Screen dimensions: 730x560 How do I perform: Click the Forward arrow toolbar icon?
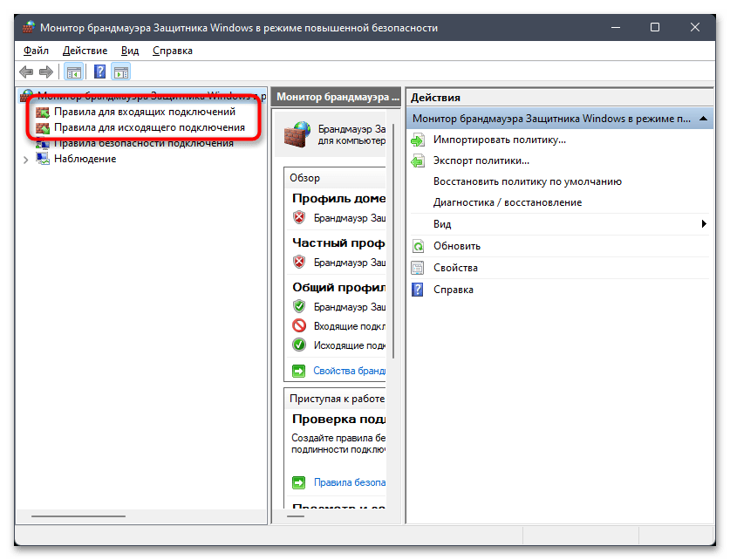tap(46, 72)
